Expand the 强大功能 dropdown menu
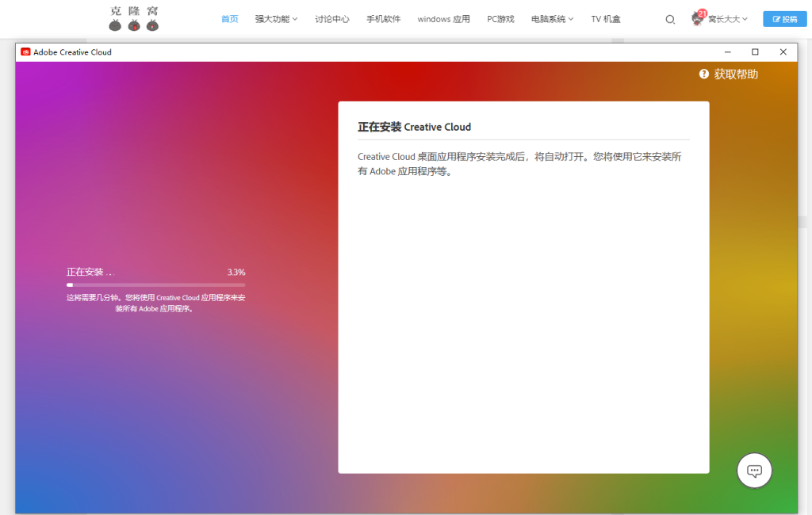812x515 pixels. click(x=276, y=19)
